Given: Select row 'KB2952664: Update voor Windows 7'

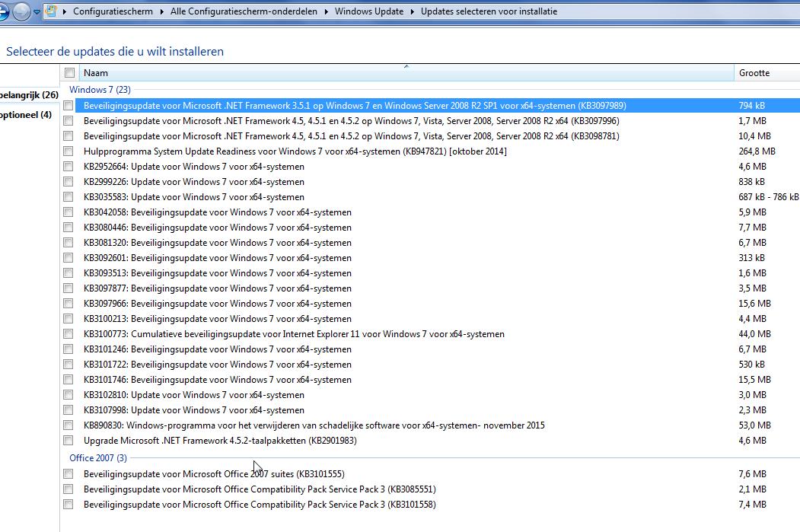Looking at the screenshot, I should (x=437, y=167).
